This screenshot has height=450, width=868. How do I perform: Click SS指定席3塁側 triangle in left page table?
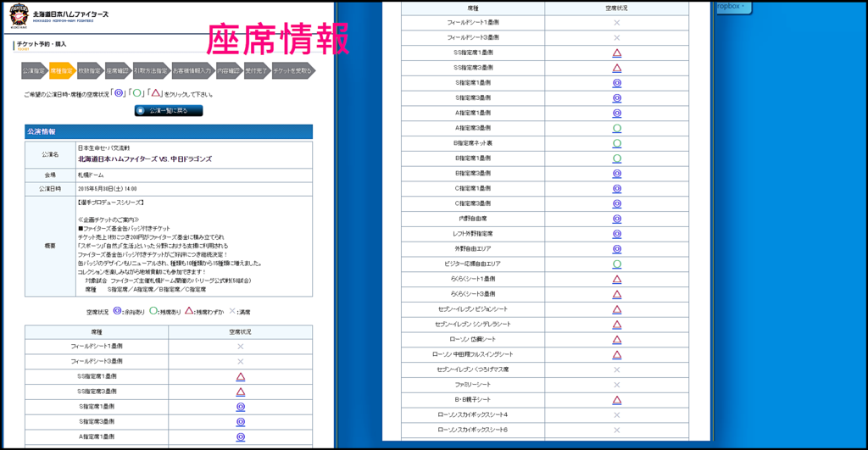pyautogui.click(x=240, y=392)
